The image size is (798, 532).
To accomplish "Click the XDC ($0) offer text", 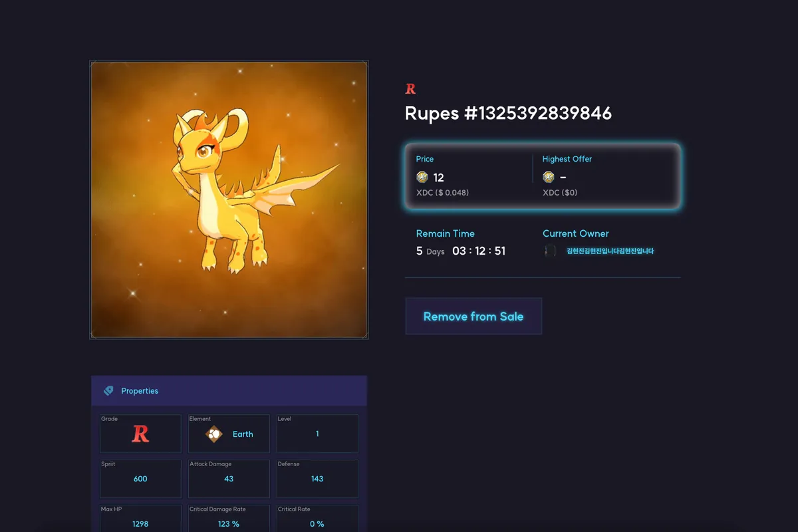I will point(560,193).
